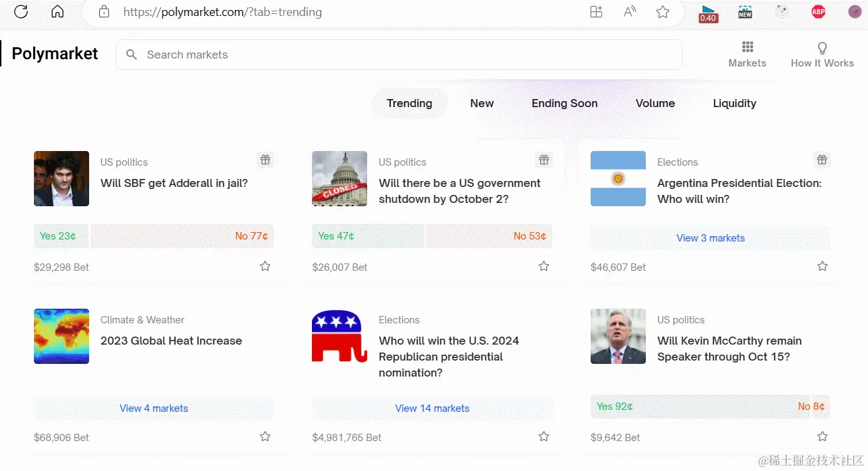Open the Kevin McCarthy photo thumbnail

[x=618, y=336]
